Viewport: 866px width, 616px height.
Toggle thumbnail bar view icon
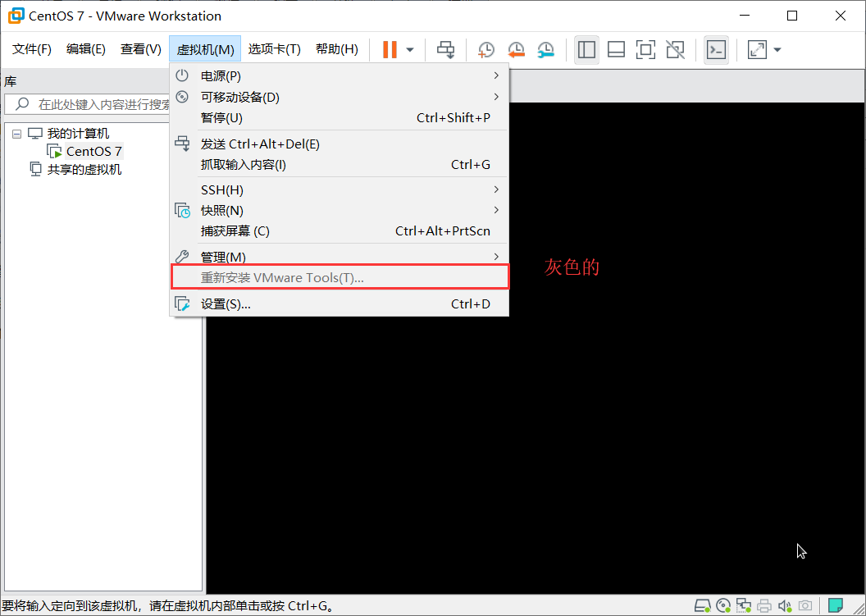[x=617, y=50]
